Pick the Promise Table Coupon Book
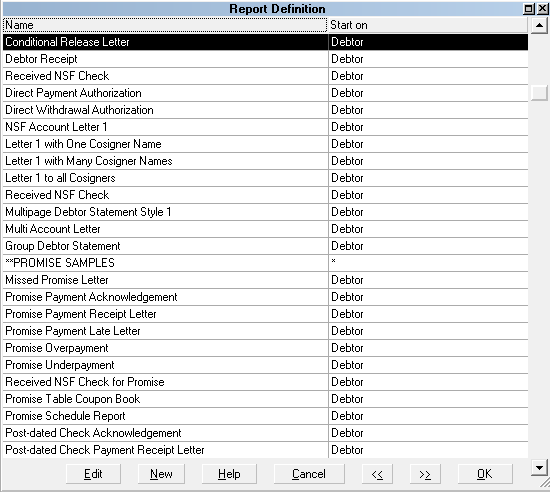 265,399
